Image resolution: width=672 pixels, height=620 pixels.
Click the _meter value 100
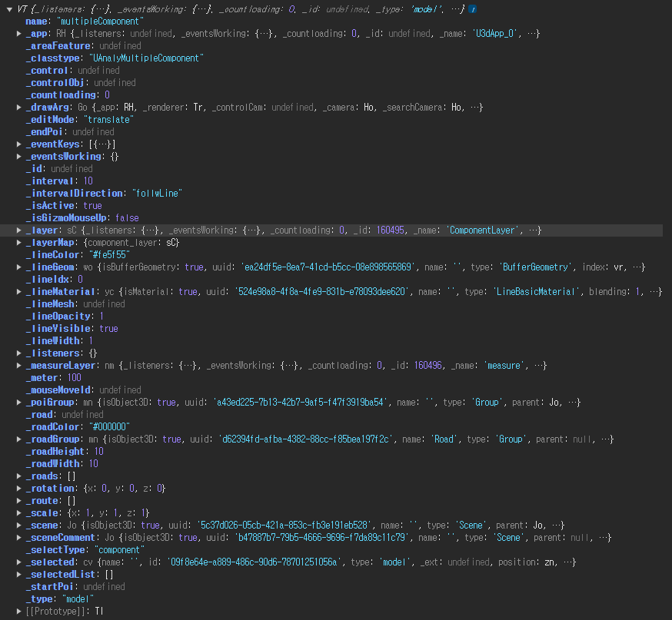coord(74,377)
